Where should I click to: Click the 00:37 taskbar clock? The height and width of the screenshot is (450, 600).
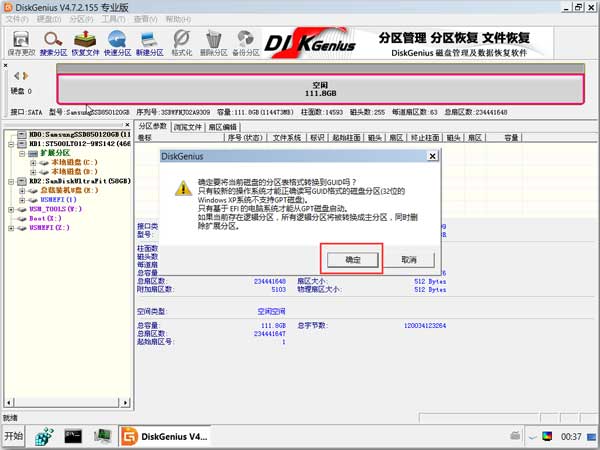click(571, 437)
